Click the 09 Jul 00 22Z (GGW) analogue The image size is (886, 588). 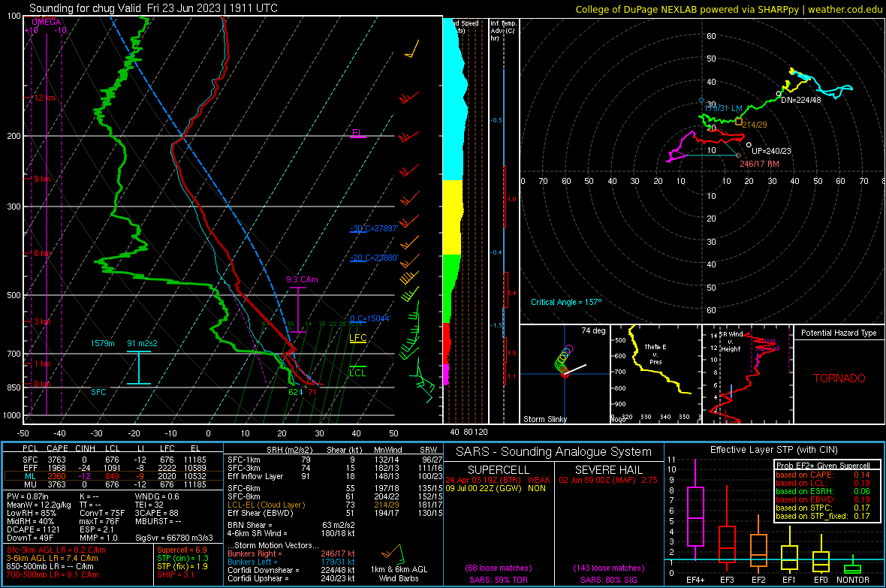coord(496,488)
